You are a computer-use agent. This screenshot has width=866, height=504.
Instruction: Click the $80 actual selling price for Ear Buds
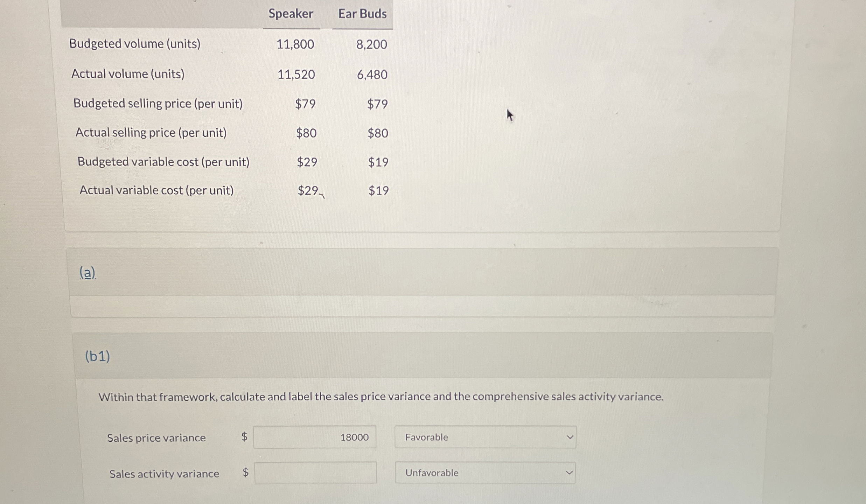click(x=377, y=133)
